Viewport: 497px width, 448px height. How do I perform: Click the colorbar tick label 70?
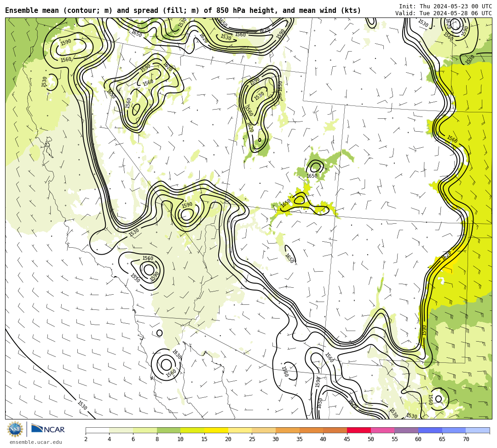click(x=466, y=439)
